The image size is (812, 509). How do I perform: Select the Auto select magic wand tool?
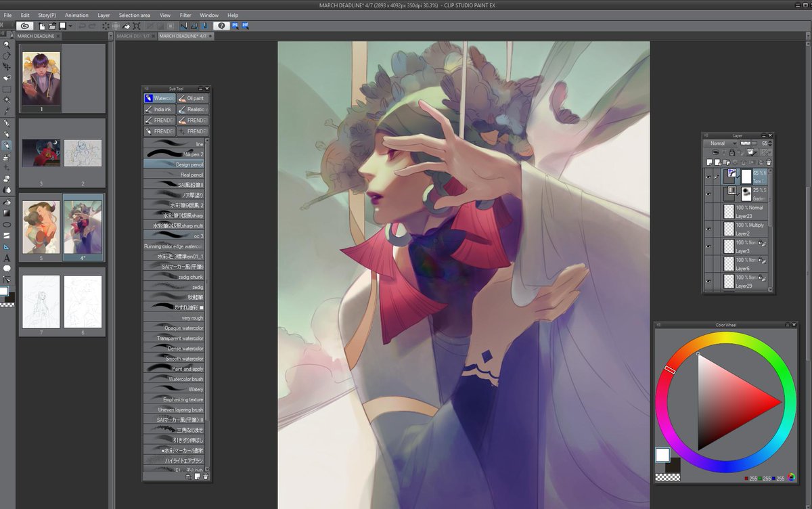click(7, 99)
